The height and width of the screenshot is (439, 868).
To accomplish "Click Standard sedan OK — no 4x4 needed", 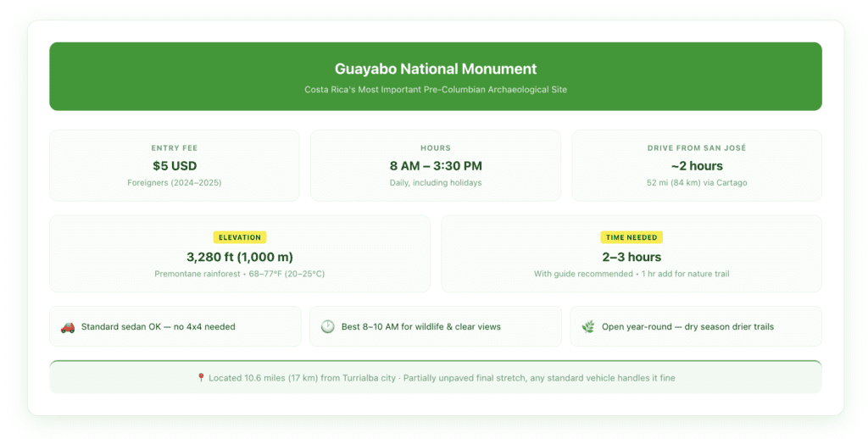I will (159, 326).
